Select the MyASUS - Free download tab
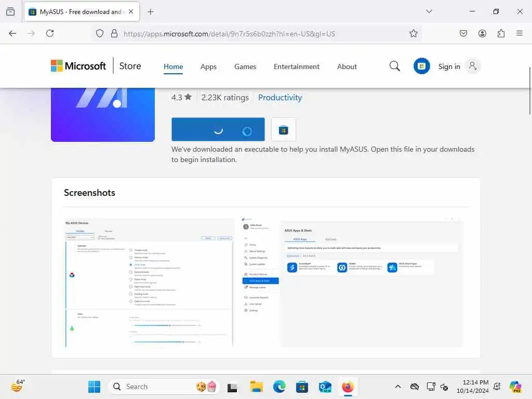The image size is (532, 399). coord(82,11)
